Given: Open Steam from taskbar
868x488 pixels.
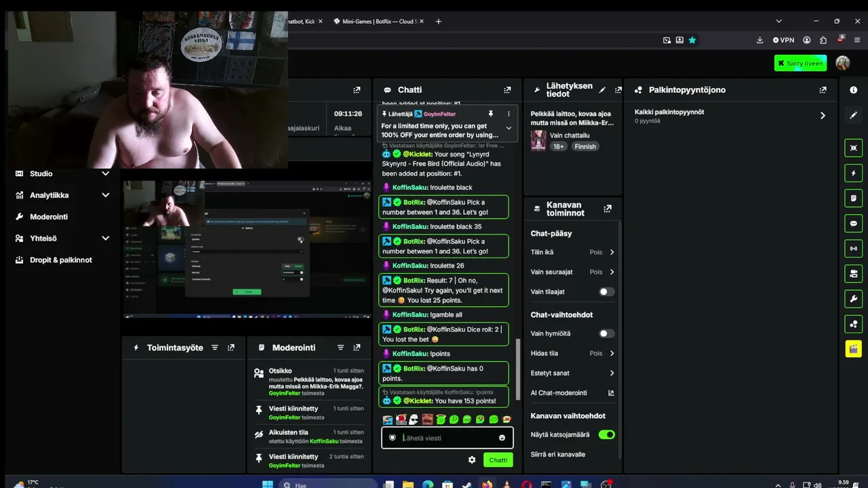Looking at the screenshot, I should click(x=467, y=485).
